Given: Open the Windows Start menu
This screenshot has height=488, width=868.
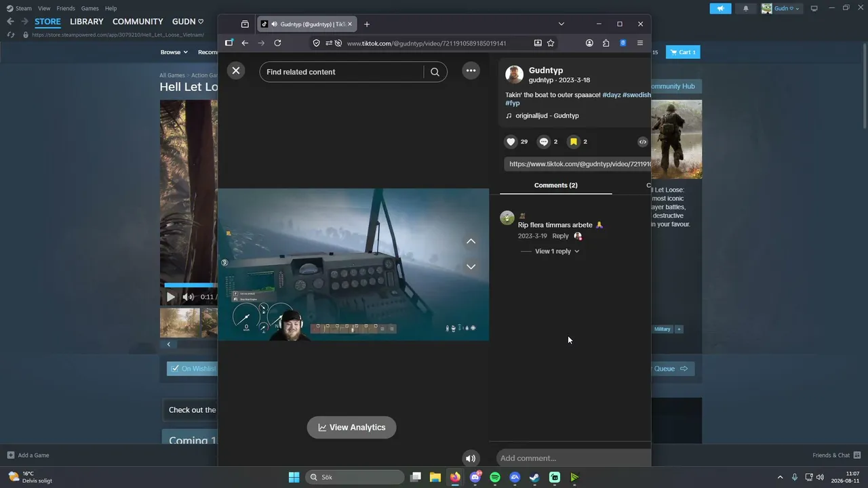Looking at the screenshot, I should click(x=294, y=477).
